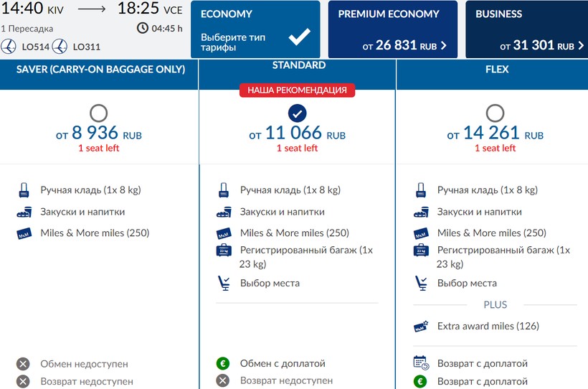Select the Flex fare for 14 261 RUB
The image size is (588, 389).
click(494, 113)
